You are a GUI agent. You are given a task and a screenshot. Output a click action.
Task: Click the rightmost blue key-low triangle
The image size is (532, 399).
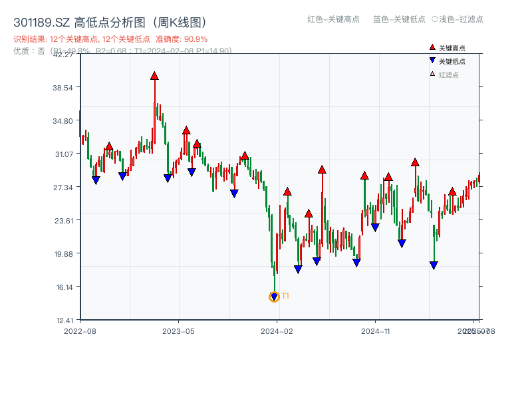tap(434, 265)
